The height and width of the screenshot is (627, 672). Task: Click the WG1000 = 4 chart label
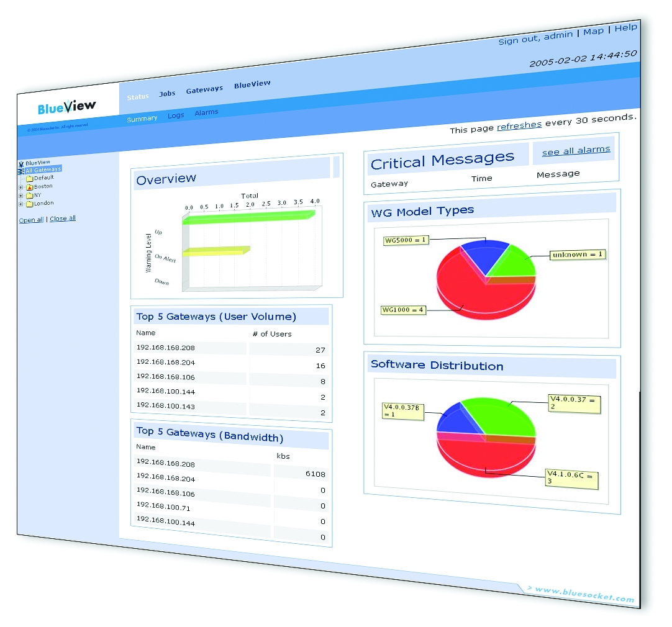coord(403,310)
